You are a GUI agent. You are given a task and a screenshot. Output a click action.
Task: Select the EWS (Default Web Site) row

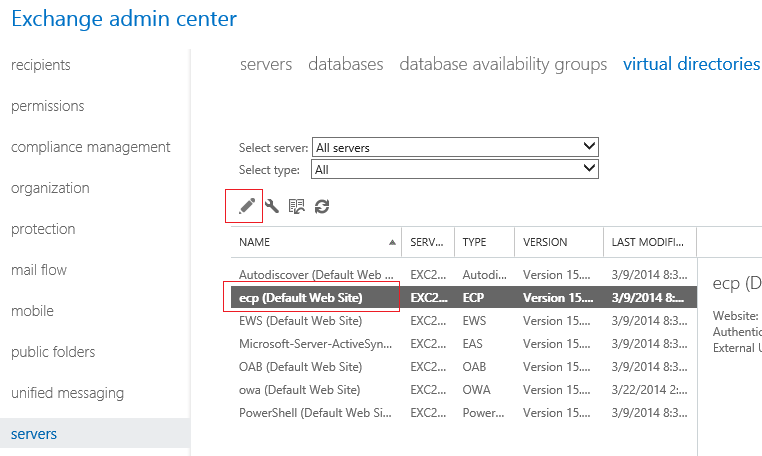click(x=464, y=321)
